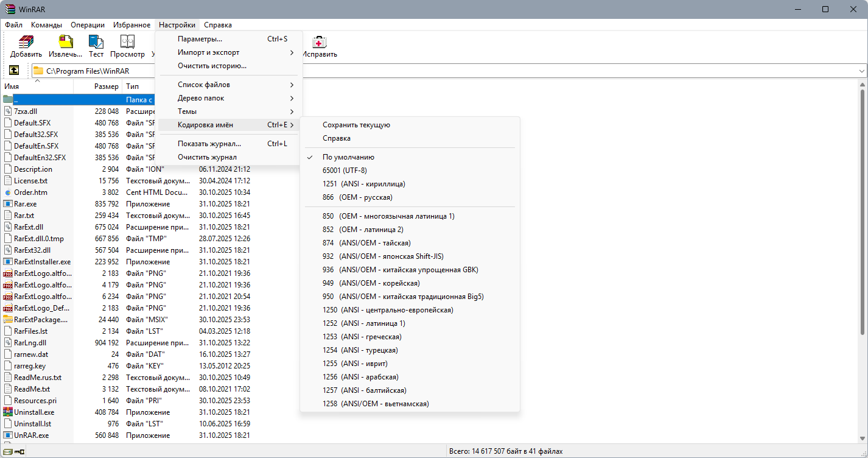Click the Извлечь toolbar icon
868x458 pixels.
(65, 42)
